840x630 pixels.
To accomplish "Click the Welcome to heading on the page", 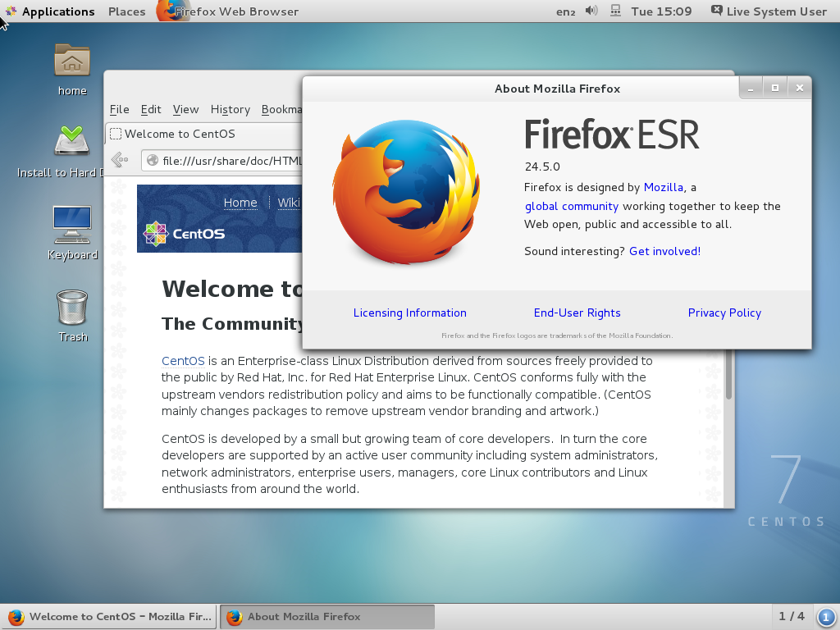I will pyautogui.click(x=232, y=289).
